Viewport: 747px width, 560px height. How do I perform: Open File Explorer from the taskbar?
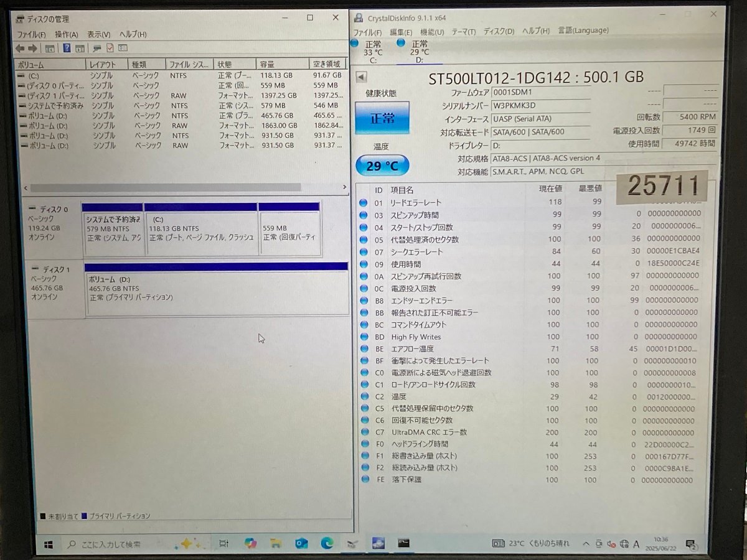coord(276,544)
